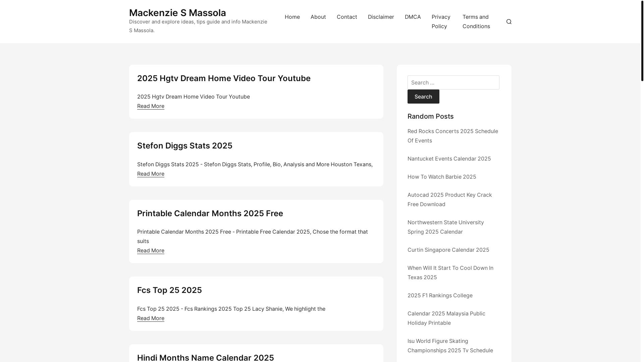Open Isu World Figure Skating Championships link

coord(450,346)
